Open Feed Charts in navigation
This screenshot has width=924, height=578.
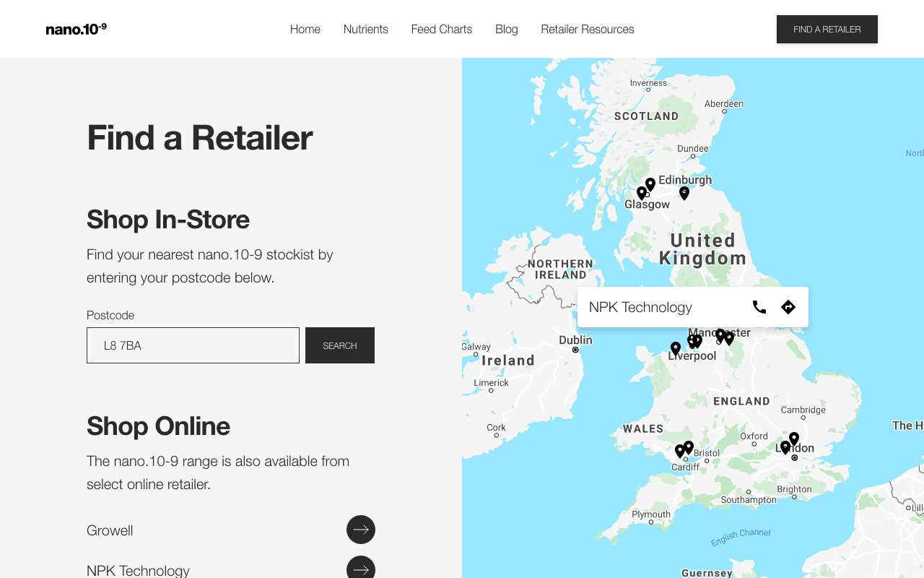pyautogui.click(x=442, y=29)
